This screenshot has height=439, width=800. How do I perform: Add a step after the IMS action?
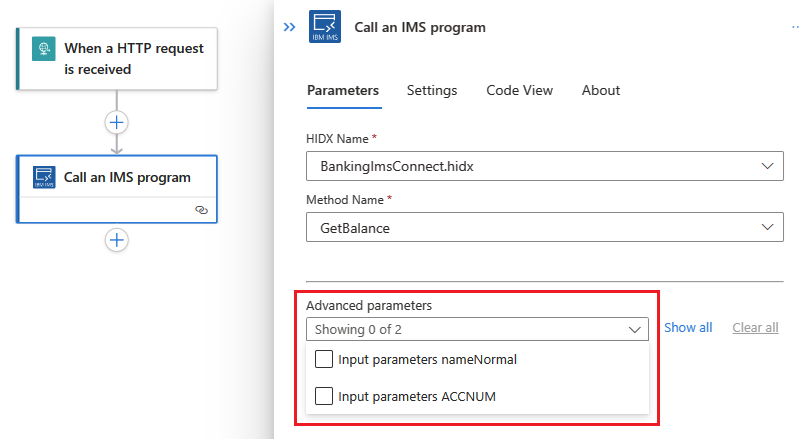[117, 240]
